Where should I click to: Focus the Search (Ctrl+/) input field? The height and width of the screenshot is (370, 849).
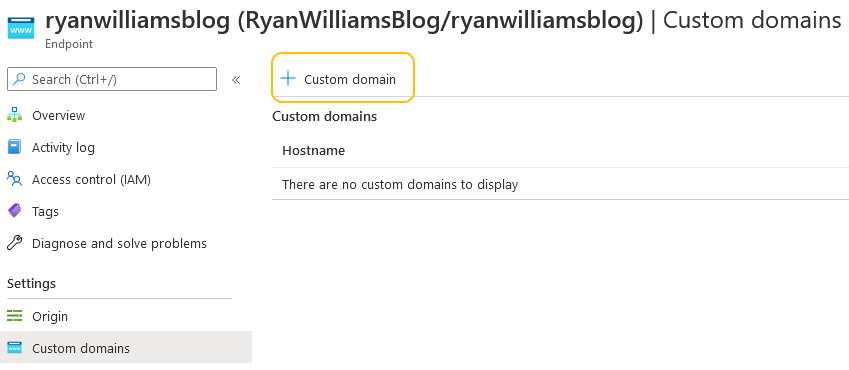coord(112,79)
